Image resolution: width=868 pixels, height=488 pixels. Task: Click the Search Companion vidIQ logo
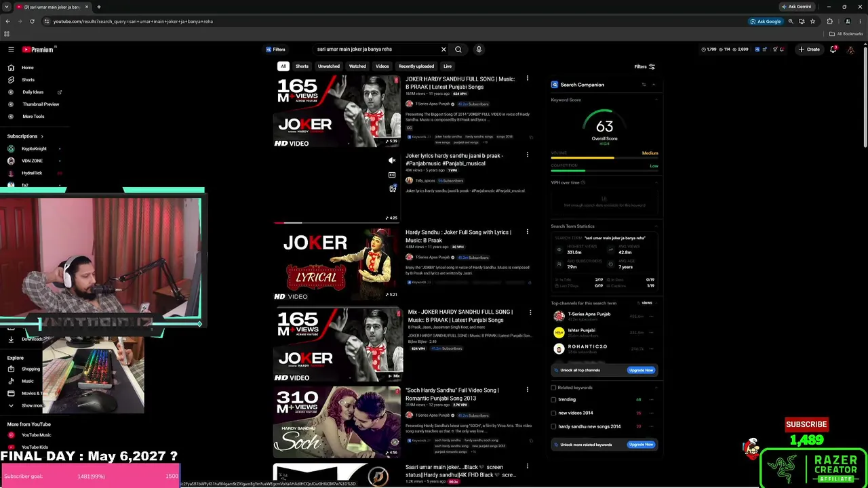coord(555,85)
